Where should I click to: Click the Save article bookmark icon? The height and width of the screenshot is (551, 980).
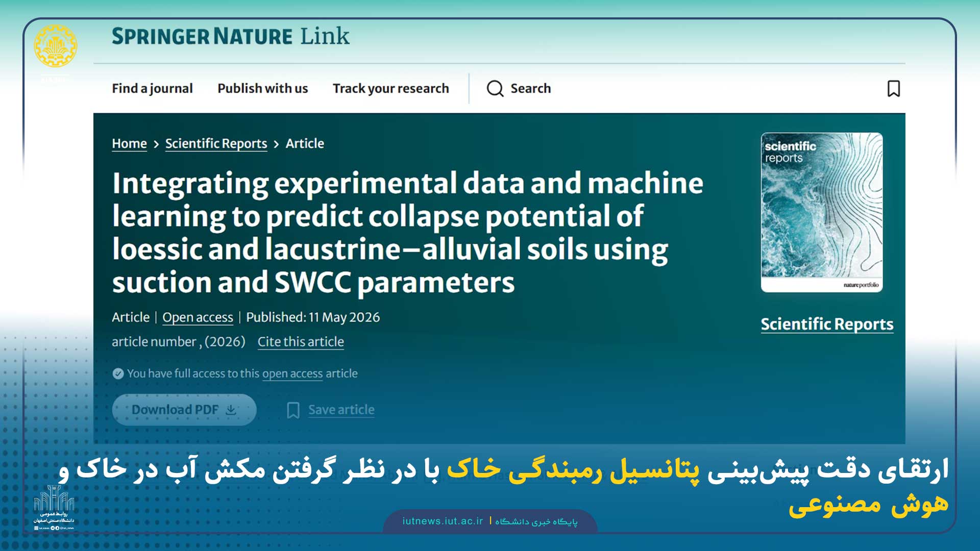point(293,410)
